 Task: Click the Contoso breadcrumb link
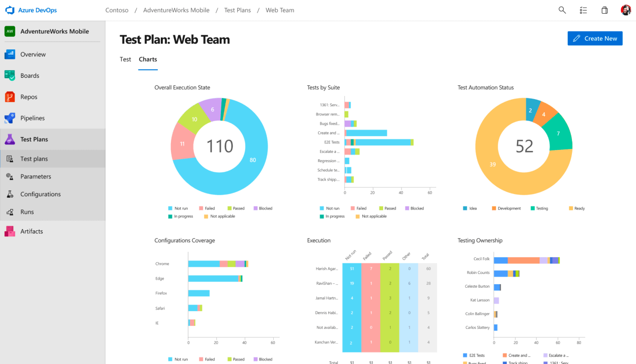click(x=117, y=10)
